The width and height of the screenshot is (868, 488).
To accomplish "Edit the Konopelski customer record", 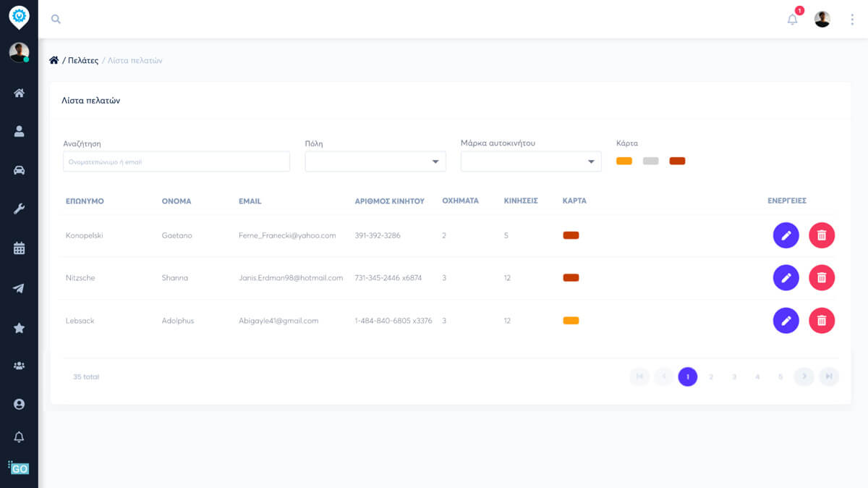I will coord(786,235).
